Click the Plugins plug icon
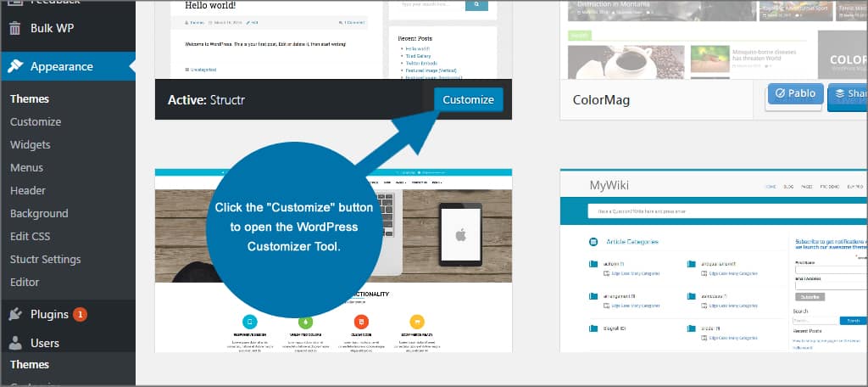 click(x=15, y=314)
